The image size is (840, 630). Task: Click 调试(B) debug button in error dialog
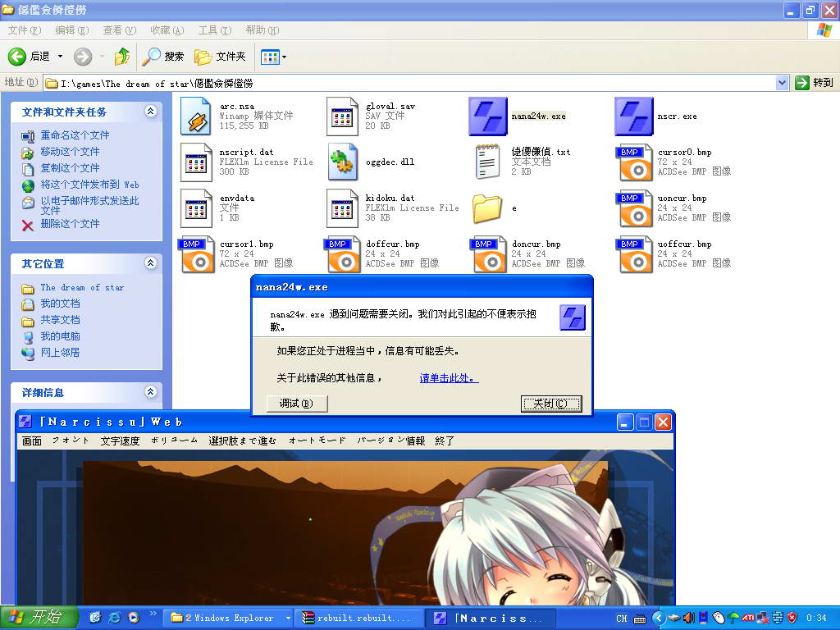tap(297, 404)
